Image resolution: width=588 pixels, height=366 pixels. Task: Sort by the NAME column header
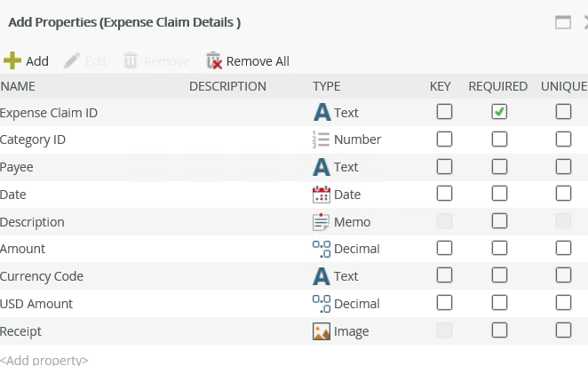[x=18, y=86]
